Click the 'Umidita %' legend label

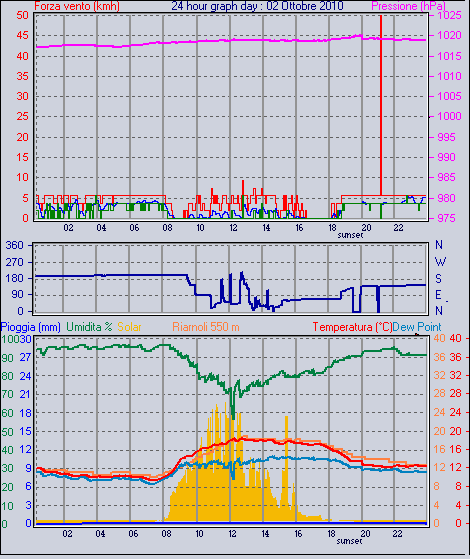(89, 327)
